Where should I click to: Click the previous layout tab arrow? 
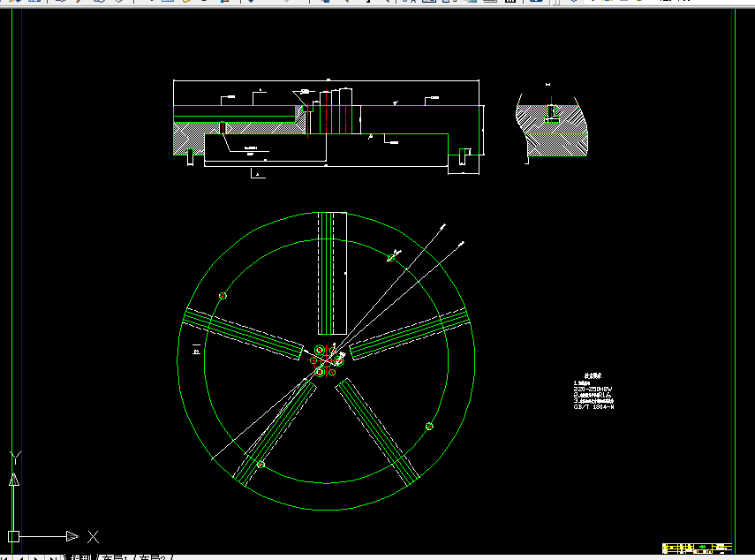pos(20,557)
